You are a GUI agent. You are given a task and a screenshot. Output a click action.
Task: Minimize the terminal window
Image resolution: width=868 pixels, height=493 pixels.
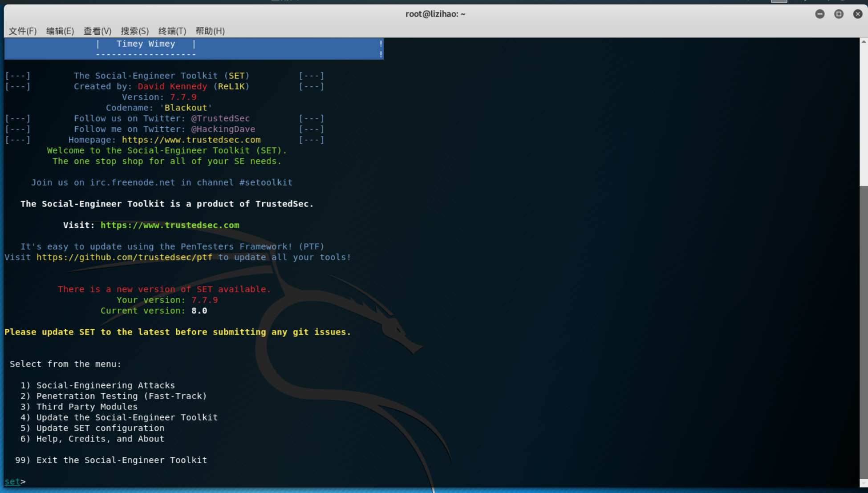point(820,14)
